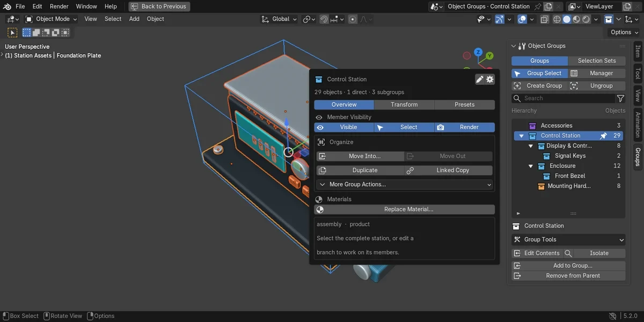Switch to wireframe shading
Image resolution: width=644 pixels, height=322 pixels.
[x=557, y=19]
